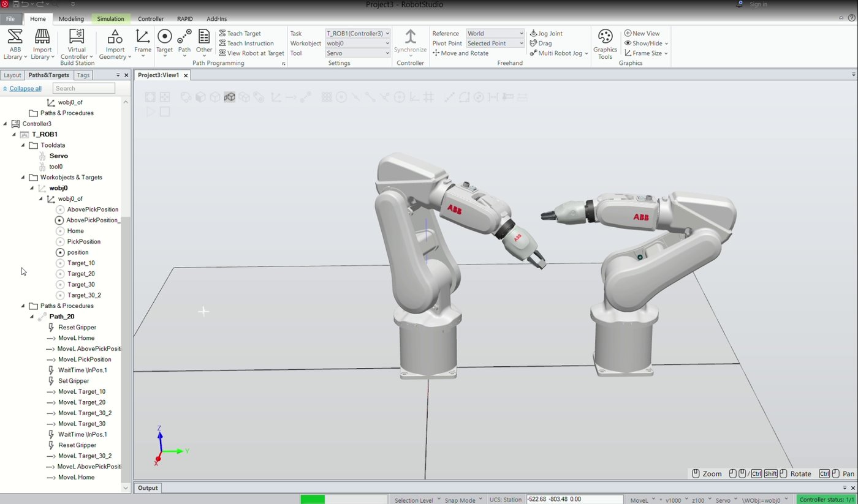Collapse the Path_20 tree node

[32, 317]
